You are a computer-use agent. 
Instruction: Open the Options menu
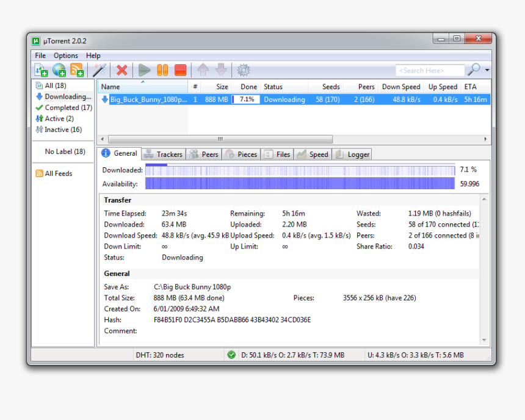coord(66,56)
